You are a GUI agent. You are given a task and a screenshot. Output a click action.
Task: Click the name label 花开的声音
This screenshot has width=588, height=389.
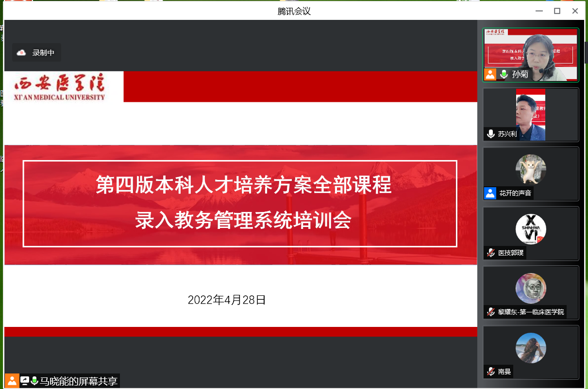coord(515,193)
